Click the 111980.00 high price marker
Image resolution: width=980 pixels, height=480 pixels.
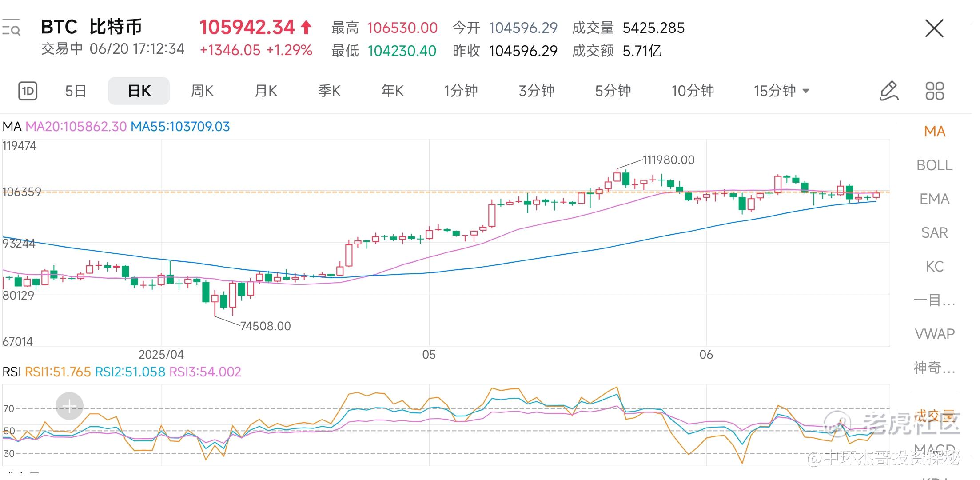pos(668,160)
